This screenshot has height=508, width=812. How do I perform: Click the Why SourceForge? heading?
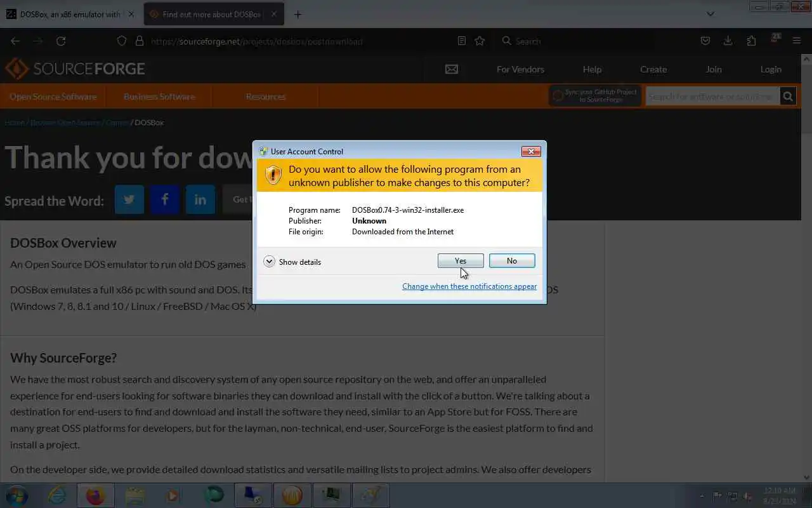[x=63, y=358]
